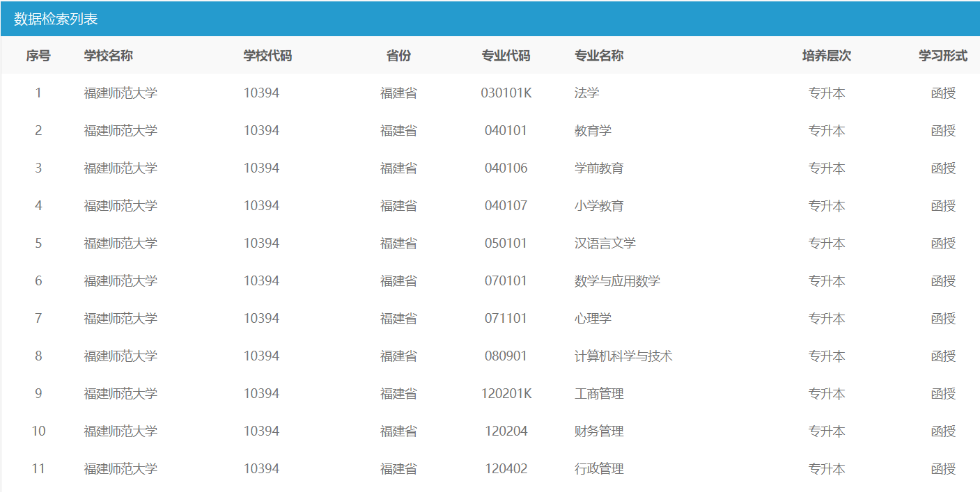Click row number 1 in 序号 column
The image size is (980, 492).
coord(38,93)
